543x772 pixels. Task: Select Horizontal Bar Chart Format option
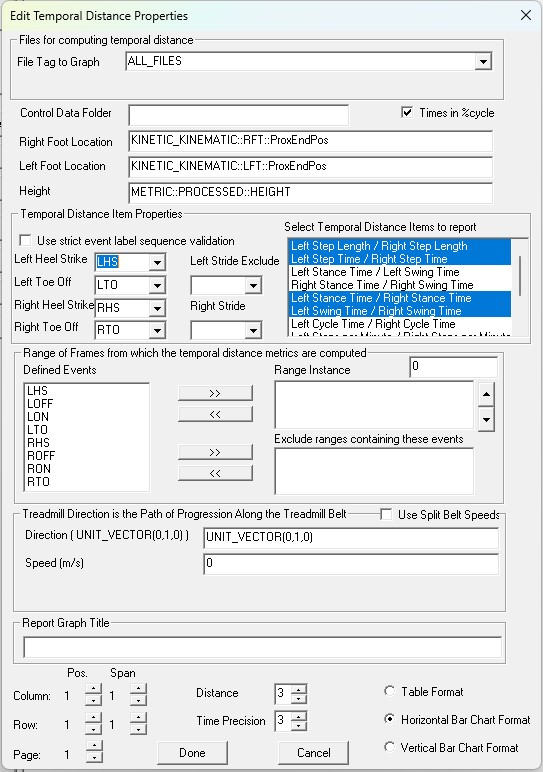[x=389, y=719]
